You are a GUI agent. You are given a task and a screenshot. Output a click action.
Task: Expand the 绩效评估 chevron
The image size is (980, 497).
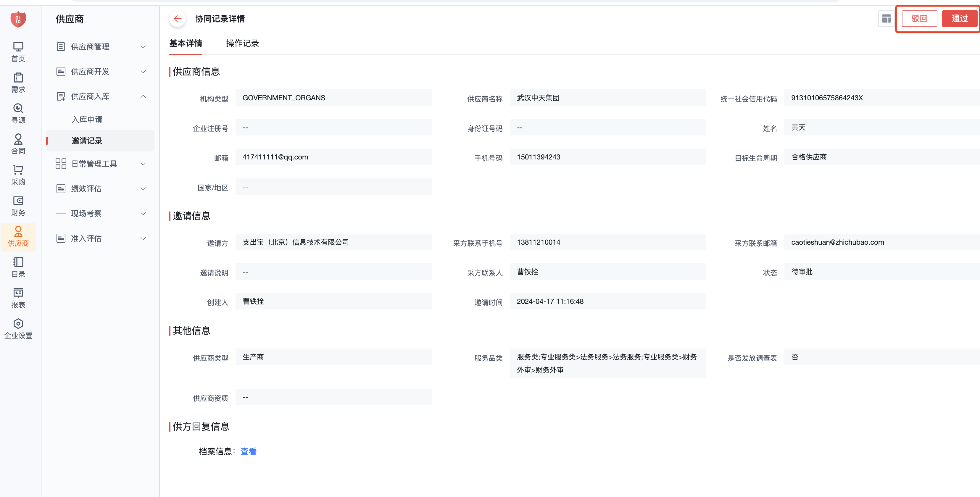[144, 189]
